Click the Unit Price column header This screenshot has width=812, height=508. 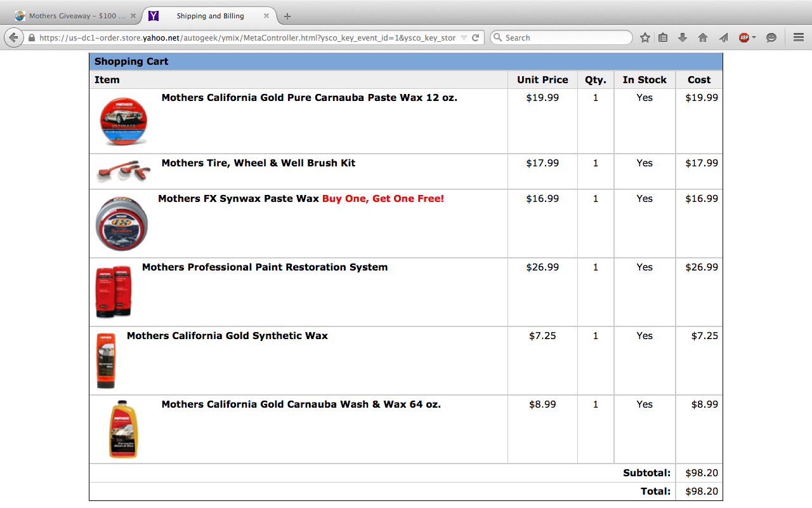[542, 79]
